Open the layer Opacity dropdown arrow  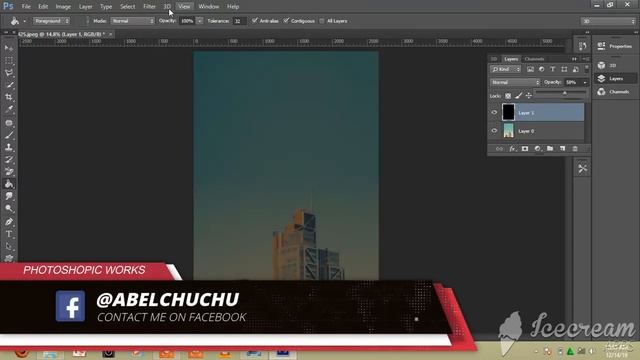(x=584, y=82)
